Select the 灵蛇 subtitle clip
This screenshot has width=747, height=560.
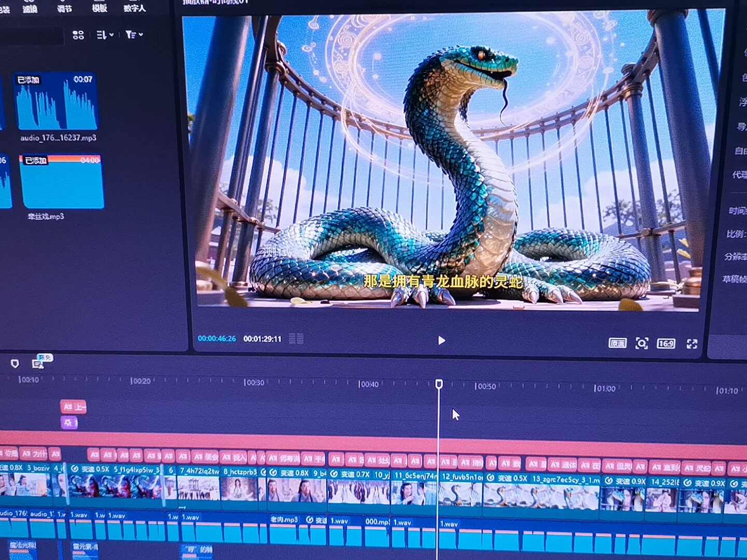(x=697, y=468)
